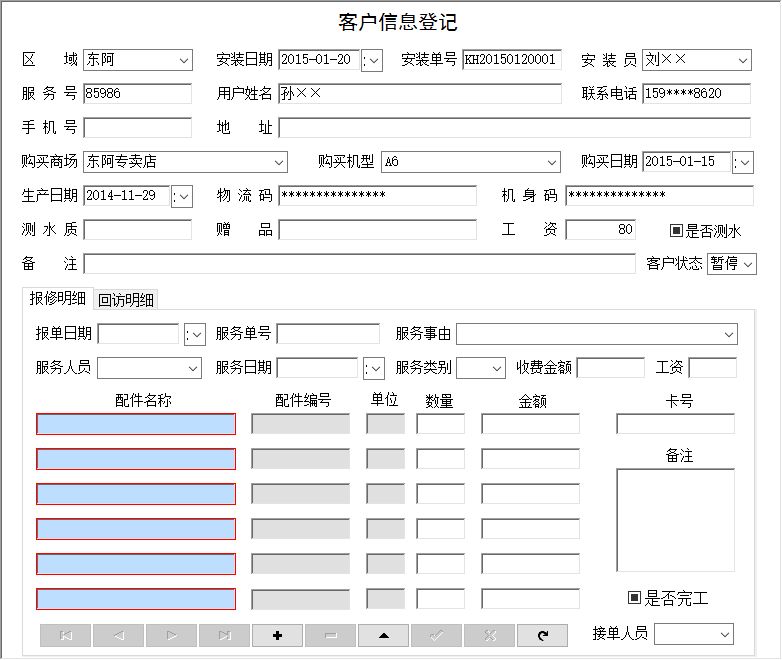Click the last 配件名称 row field
Viewport: 782px width, 660px height.
(x=136, y=599)
